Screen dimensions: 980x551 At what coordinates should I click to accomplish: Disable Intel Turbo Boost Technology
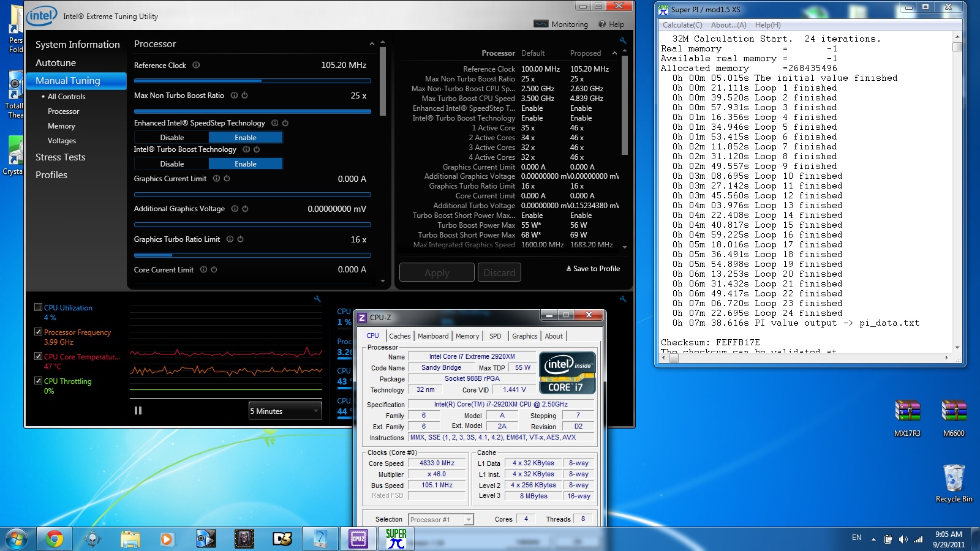coord(172,164)
